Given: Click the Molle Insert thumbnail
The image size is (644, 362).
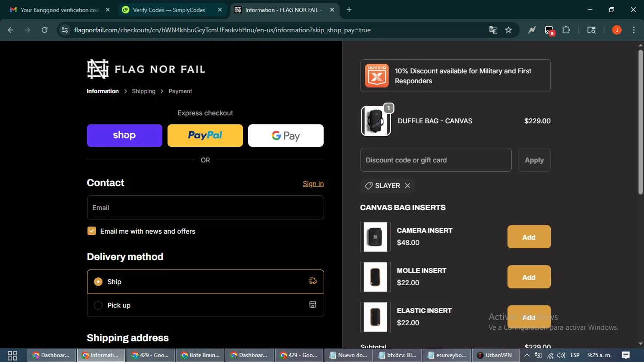Looking at the screenshot, I should pyautogui.click(x=375, y=277).
